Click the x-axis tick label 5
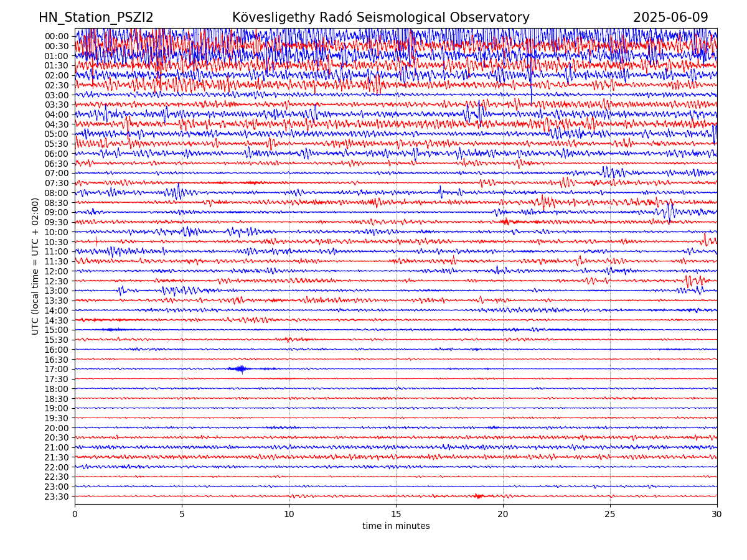Image resolution: width=747 pixels, height=560 pixels. point(182,515)
